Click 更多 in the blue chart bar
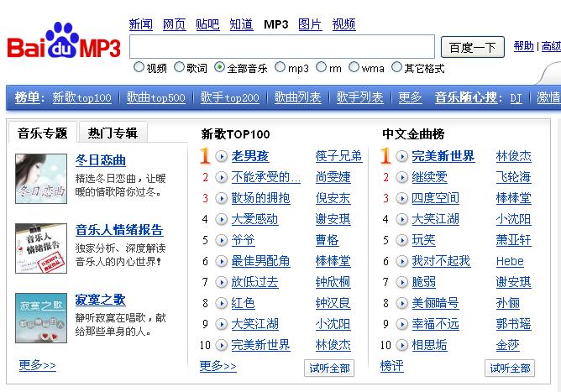The height and width of the screenshot is (392, 561). [410, 97]
